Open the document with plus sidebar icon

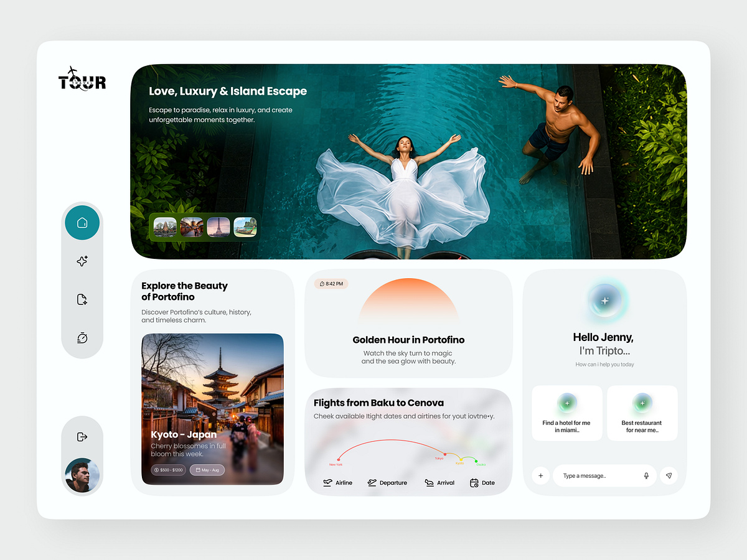click(82, 300)
